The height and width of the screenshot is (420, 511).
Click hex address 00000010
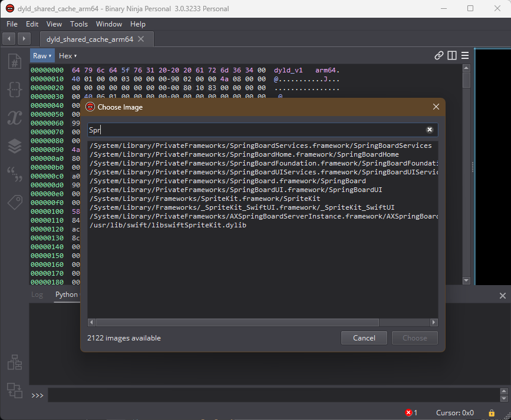click(47, 79)
